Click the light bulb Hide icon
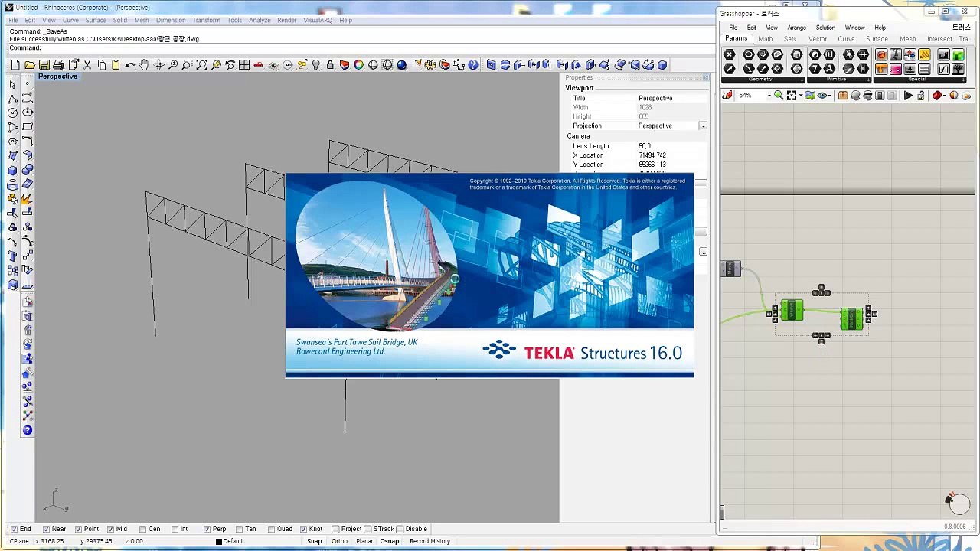This screenshot has width=980, height=551. click(x=316, y=65)
